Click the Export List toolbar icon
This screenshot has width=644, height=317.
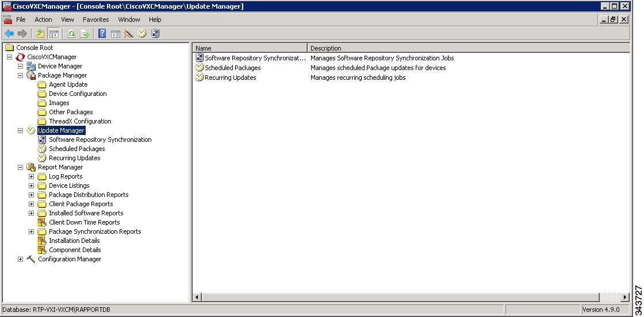click(85, 34)
